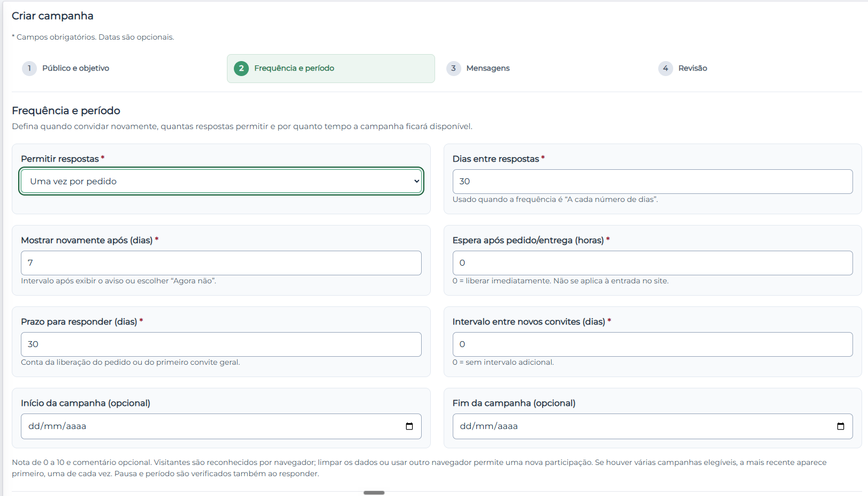This screenshot has height=496, width=868.
Task: Click the Mostrar novamente após (dias) input
Action: pyautogui.click(x=221, y=263)
